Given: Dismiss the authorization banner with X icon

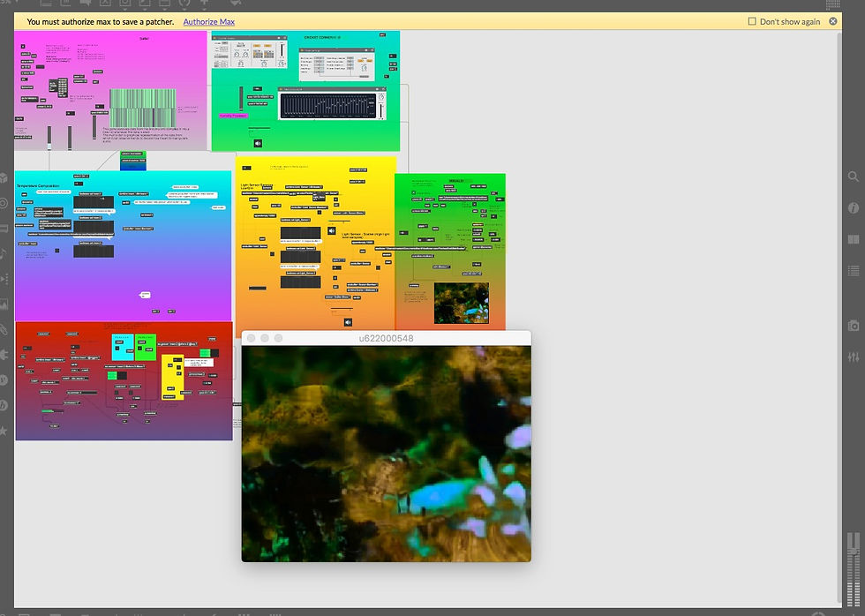Looking at the screenshot, I should pyautogui.click(x=833, y=21).
